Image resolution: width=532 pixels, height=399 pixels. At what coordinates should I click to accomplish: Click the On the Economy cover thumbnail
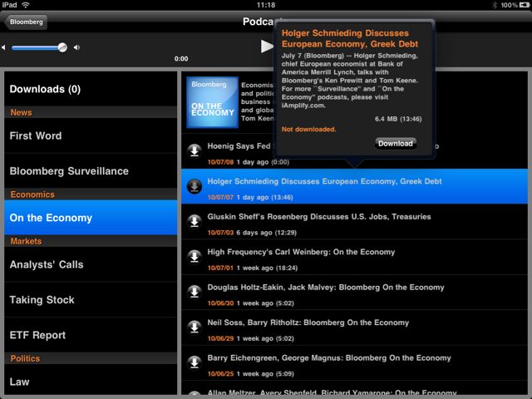(213, 102)
